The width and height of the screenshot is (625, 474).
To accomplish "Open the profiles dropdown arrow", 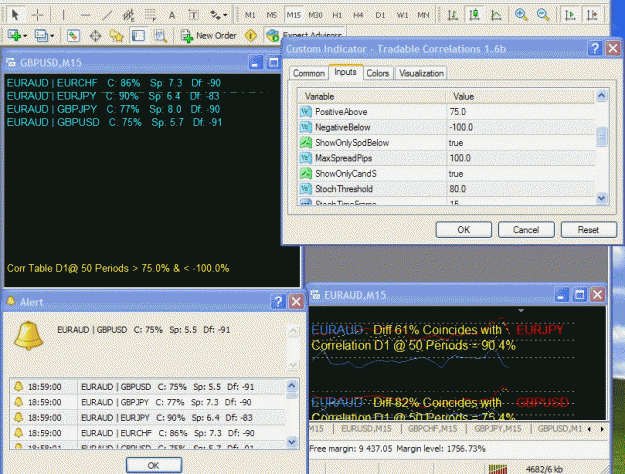I will pos(52,36).
